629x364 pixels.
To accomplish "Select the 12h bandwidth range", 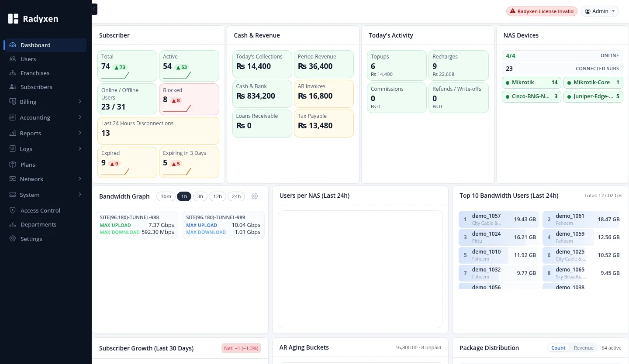I will (x=218, y=196).
